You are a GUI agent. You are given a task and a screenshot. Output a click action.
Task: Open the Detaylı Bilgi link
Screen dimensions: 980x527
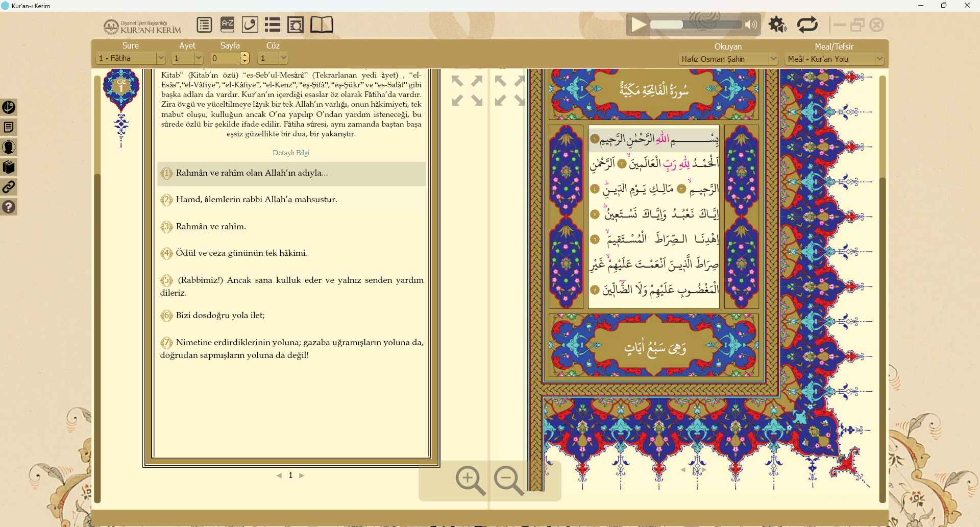pos(291,153)
